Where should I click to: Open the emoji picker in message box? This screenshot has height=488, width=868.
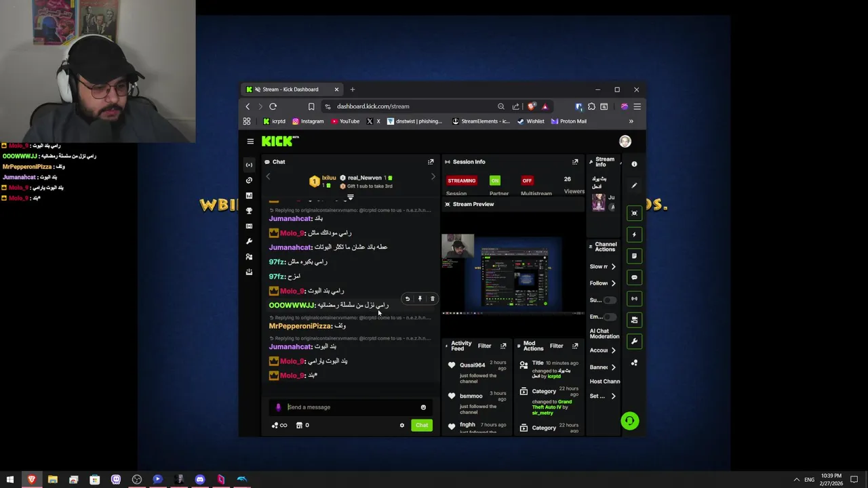click(x=423, y=407)
